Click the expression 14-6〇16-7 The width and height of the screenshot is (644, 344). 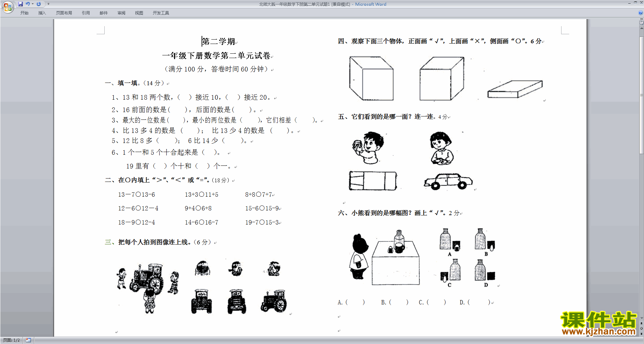pyautogui.click(x=202, y=223)
